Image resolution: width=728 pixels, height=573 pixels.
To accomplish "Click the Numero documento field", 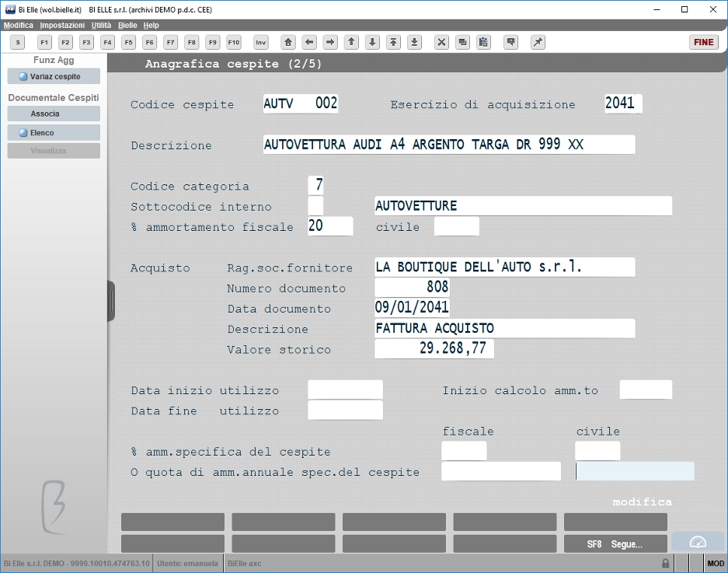I will click(x=412, y=287).
